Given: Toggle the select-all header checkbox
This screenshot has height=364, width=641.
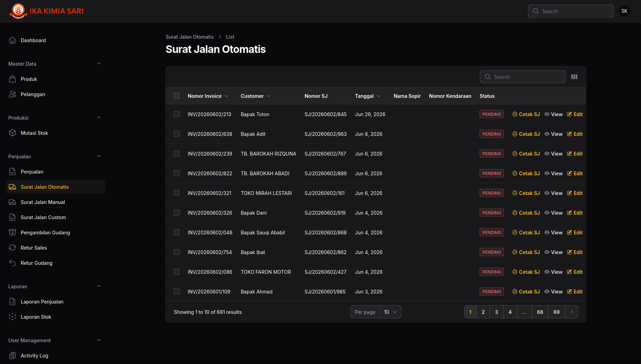Looking at the screenshot, I should [177, 96].
